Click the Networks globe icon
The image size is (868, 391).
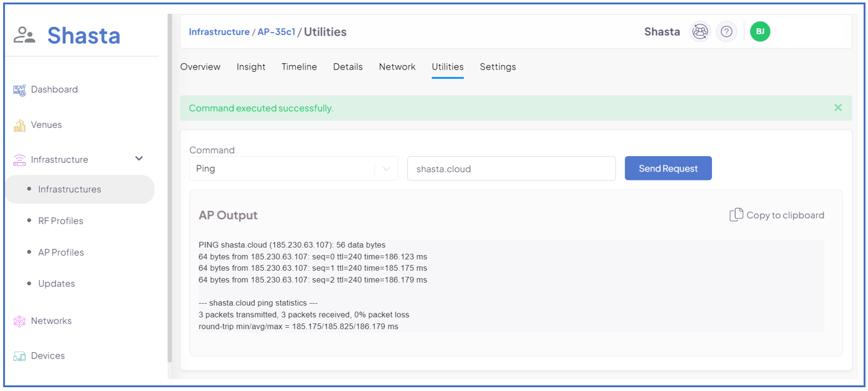click(x=19, y=321)
